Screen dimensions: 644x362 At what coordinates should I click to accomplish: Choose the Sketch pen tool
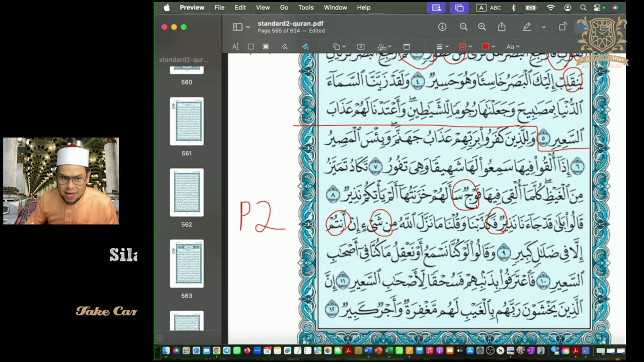point(284,47)
